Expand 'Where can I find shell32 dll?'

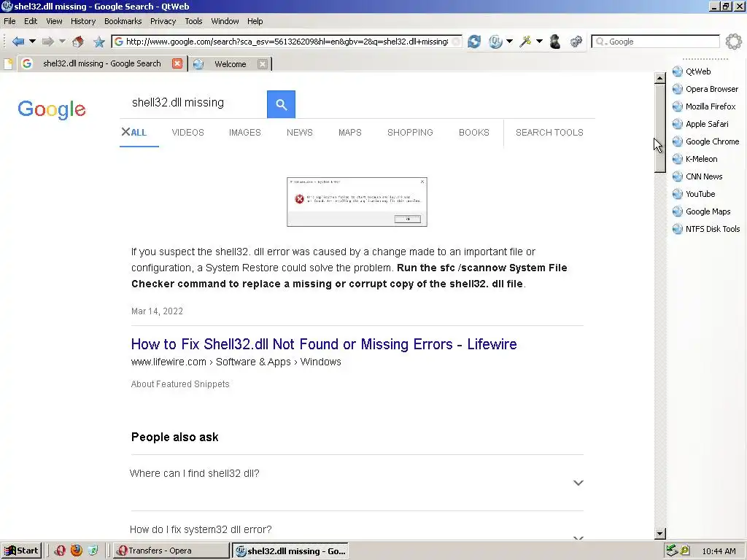(357, 483)
